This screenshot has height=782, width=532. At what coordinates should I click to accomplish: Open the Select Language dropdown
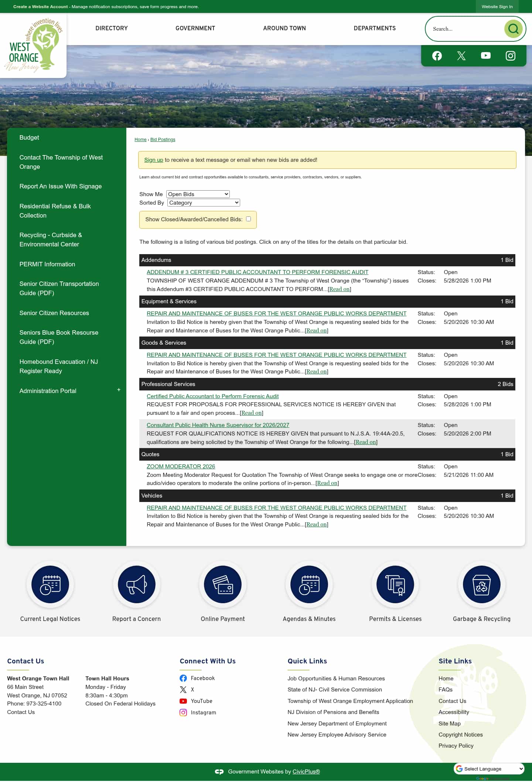click(490, 769)
